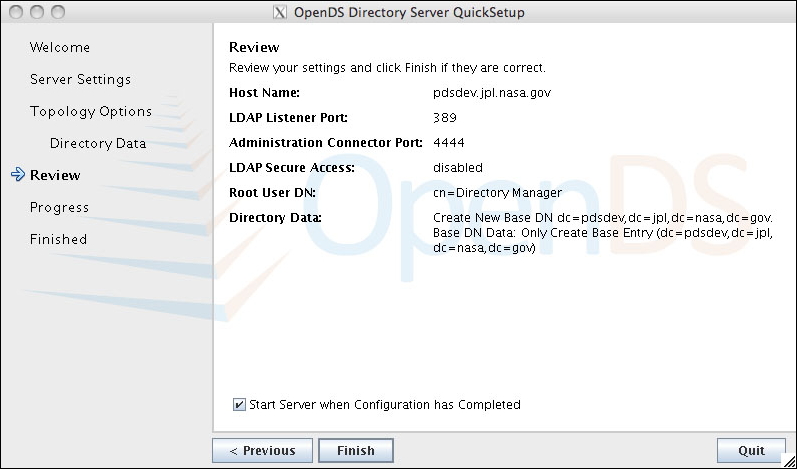Click the Review your settings instruction text
Viewport: 797px width, 469px height.
pos(387,68)
